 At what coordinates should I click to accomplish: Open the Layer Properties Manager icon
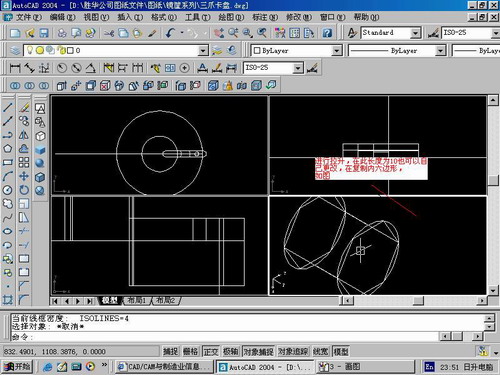[x=15, y=50]
